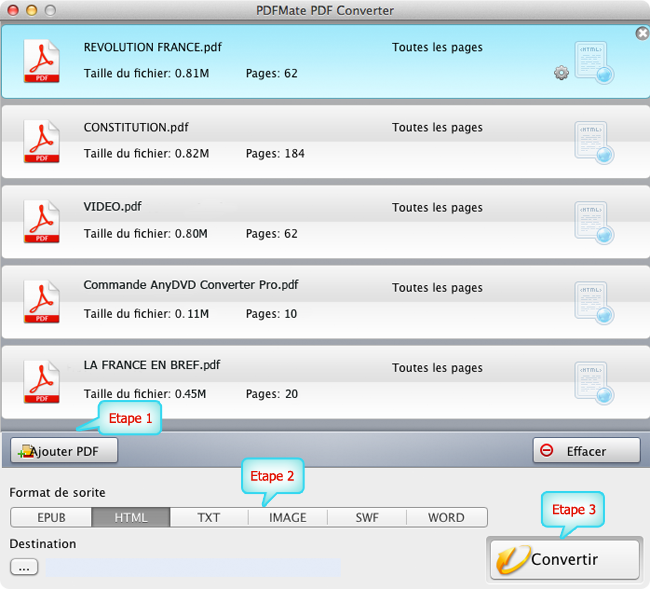Click 'Toutes les pages' for VIDEO.pdf
Screen dimensions: 650x589
pyautogui.click(x=437, y=207)
